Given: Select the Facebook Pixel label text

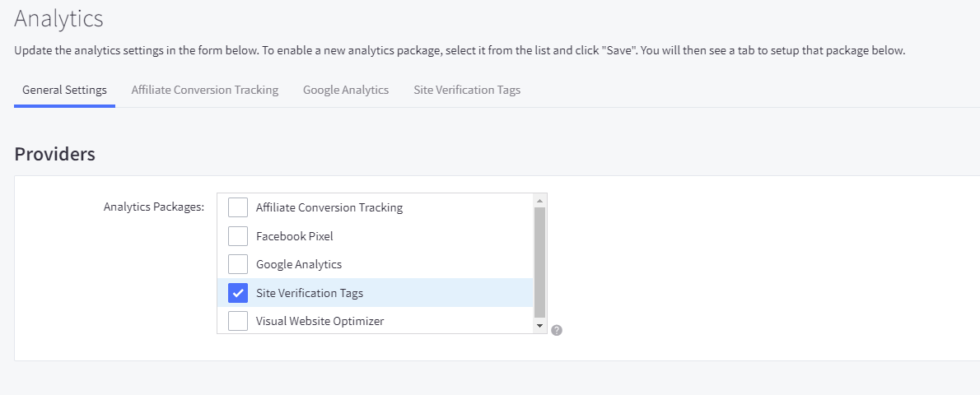Looking at the screenshot, I should 294,236.
